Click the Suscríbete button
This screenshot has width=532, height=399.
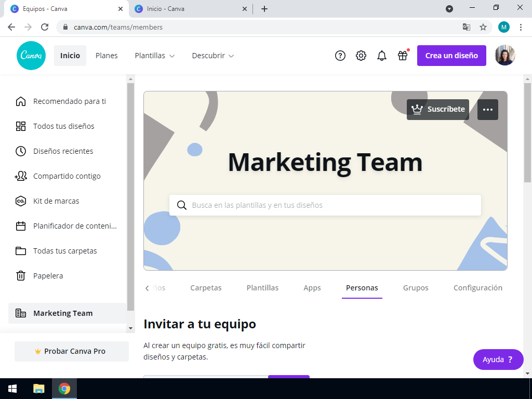(438, 110)
